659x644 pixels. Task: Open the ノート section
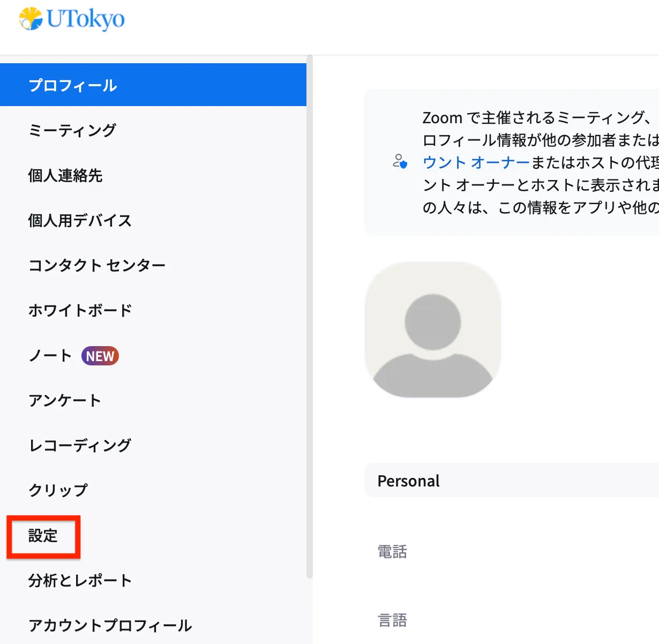coord(50,355)
